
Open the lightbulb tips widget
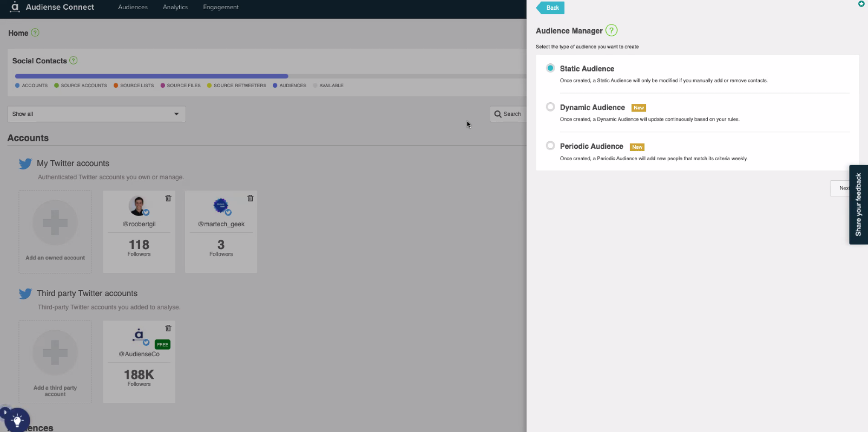[17, 420]
